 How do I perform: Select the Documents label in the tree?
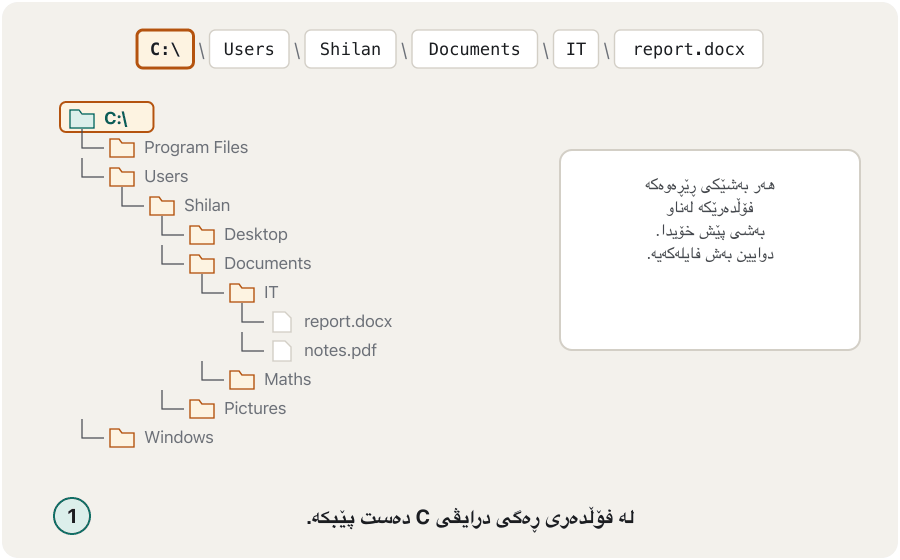pyautogui.click(x=267, y=263)
